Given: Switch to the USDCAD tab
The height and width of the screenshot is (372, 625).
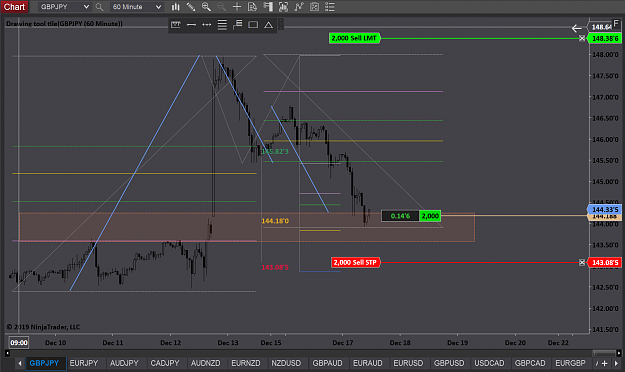Looking at the screenshot, I should pos(489,363).
